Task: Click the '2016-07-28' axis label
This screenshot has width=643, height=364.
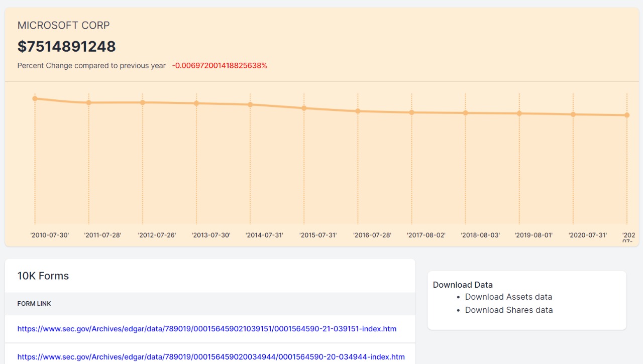Action: 372,235
